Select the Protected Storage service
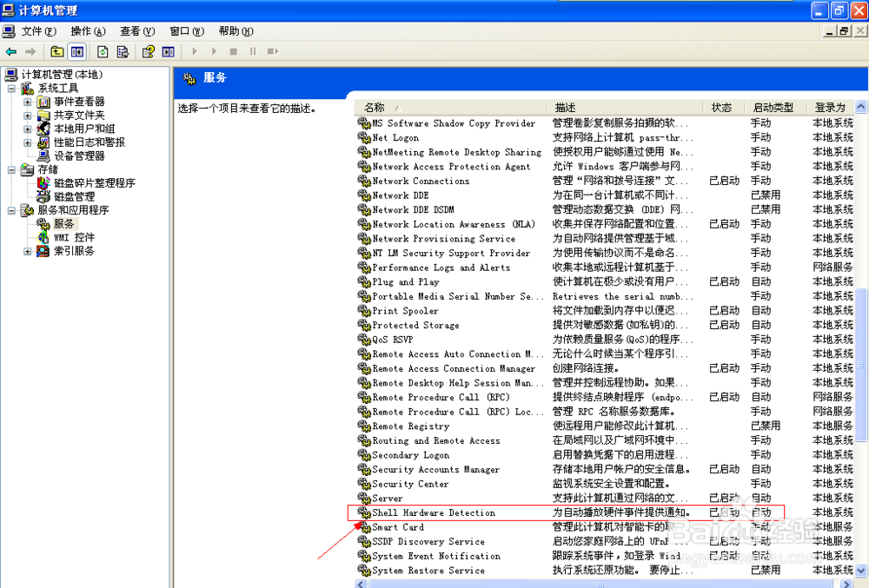The image size is (869, 588). [x=604, y=325]
